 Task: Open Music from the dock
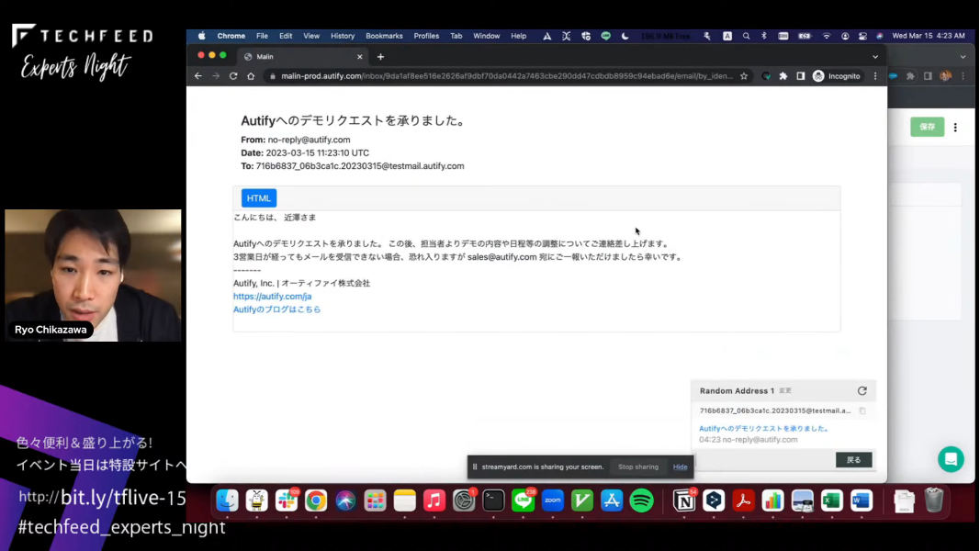click(434, 500)
